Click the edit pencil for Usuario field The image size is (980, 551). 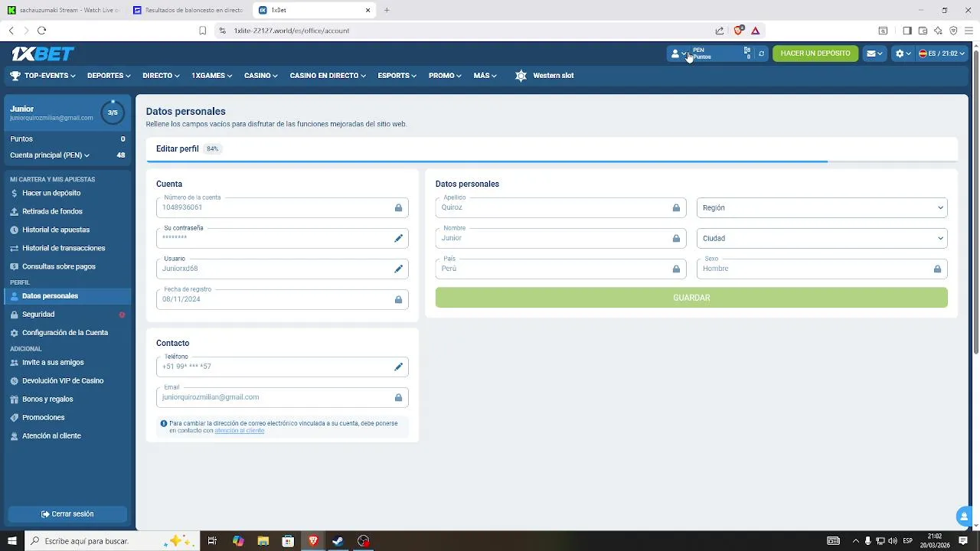pyautogui.click(x=398, y=269)
